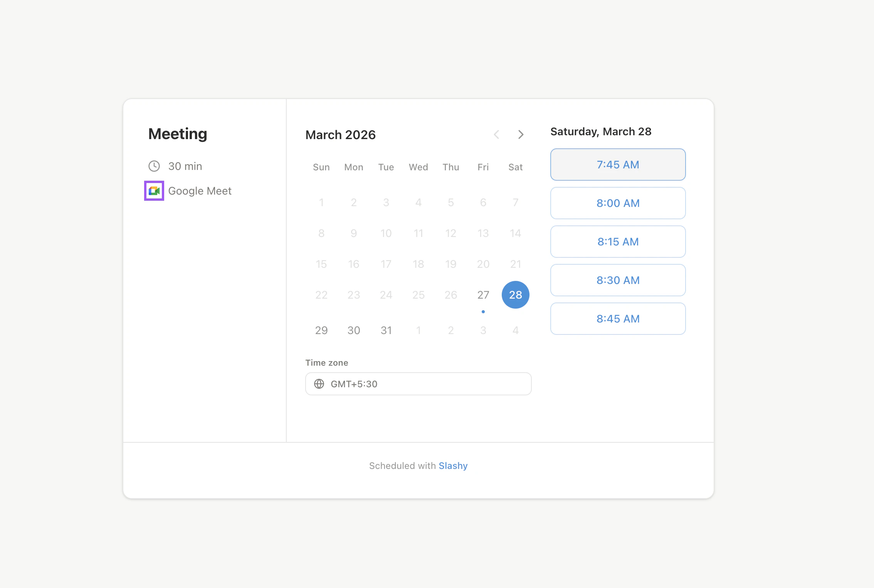This screenshot has width=874, height=588.
Task: Select the highlighted date 28
Action: (515, 295)
